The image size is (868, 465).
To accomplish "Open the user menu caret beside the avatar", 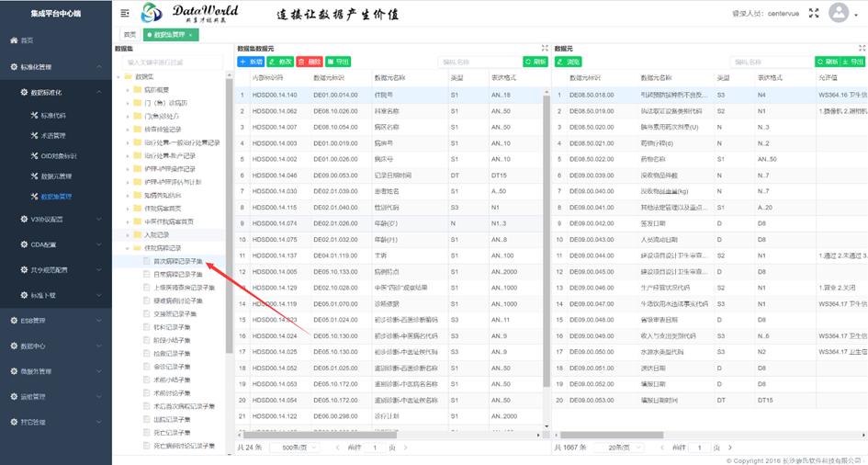I will coord(857,15).
